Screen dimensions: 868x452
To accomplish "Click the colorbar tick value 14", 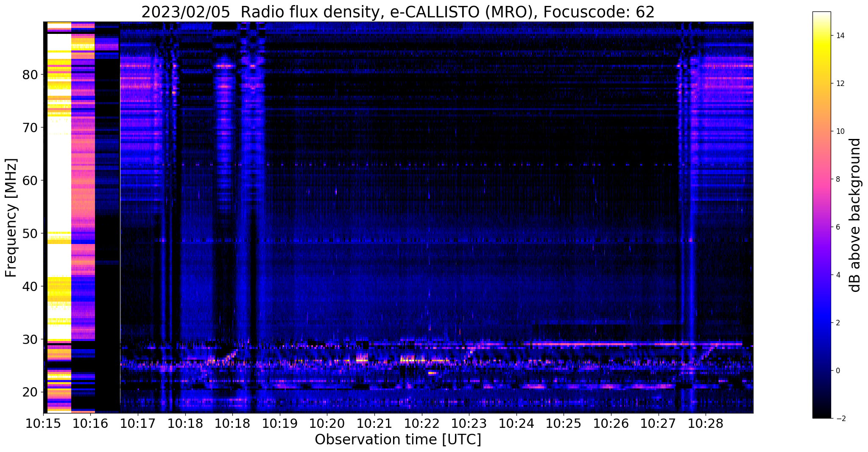I will [840, 36].
